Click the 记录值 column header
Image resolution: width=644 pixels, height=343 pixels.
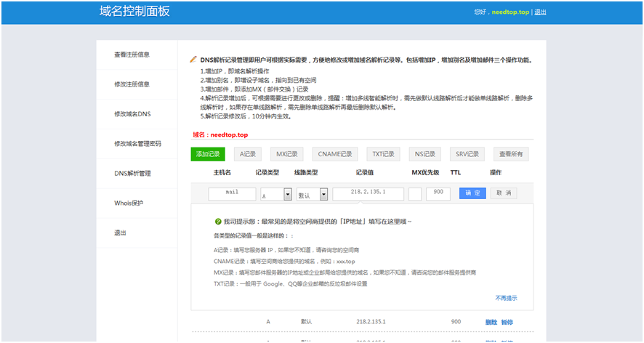(365, 172)
